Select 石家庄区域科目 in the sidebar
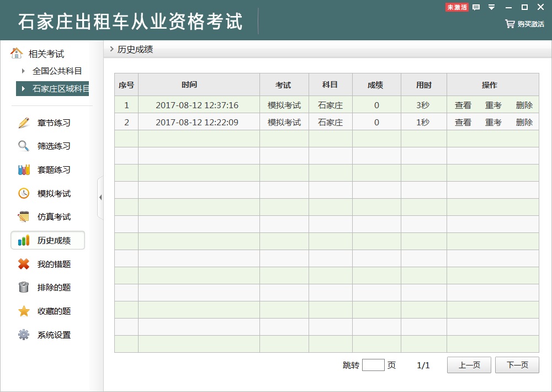The image size is (552, 392). click(60, 88)
